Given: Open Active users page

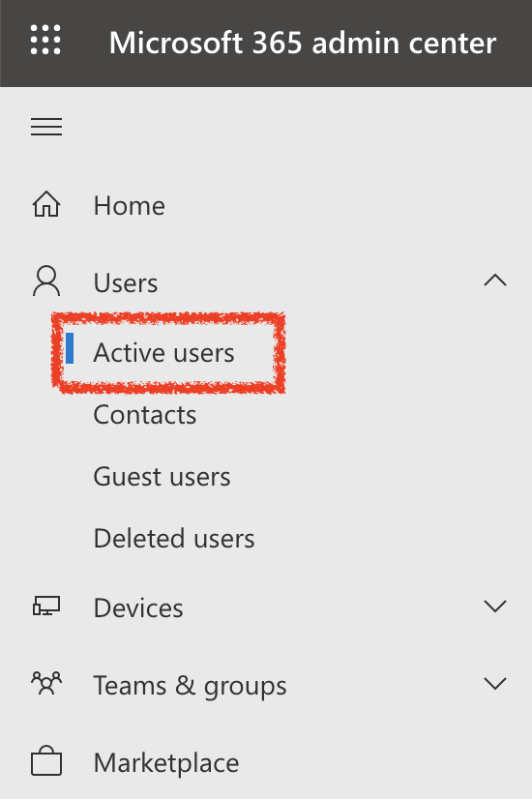Looking at the screenshot, I should click(x=163, y=353).
